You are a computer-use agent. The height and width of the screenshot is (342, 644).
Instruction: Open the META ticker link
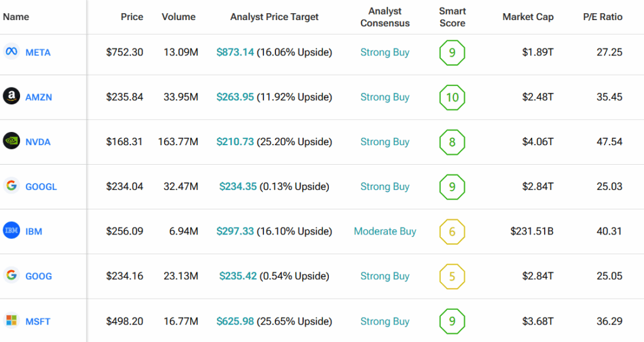tap(38, 53)
